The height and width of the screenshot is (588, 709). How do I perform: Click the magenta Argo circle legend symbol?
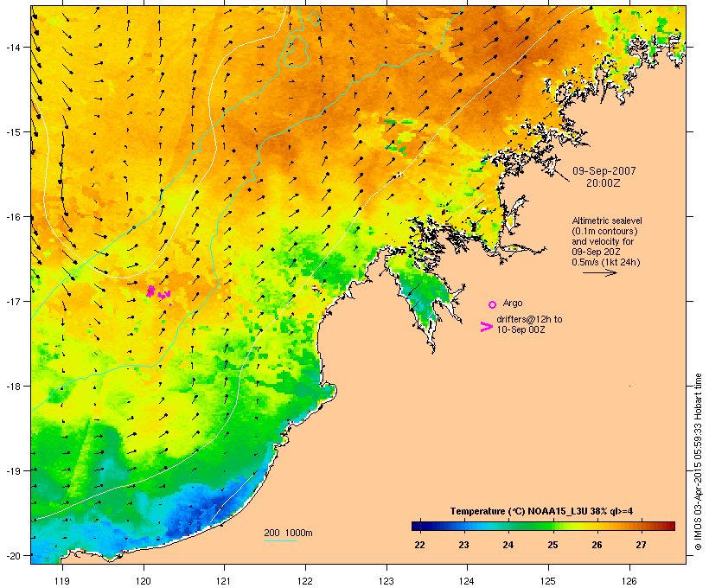click(x=493, y=305)
